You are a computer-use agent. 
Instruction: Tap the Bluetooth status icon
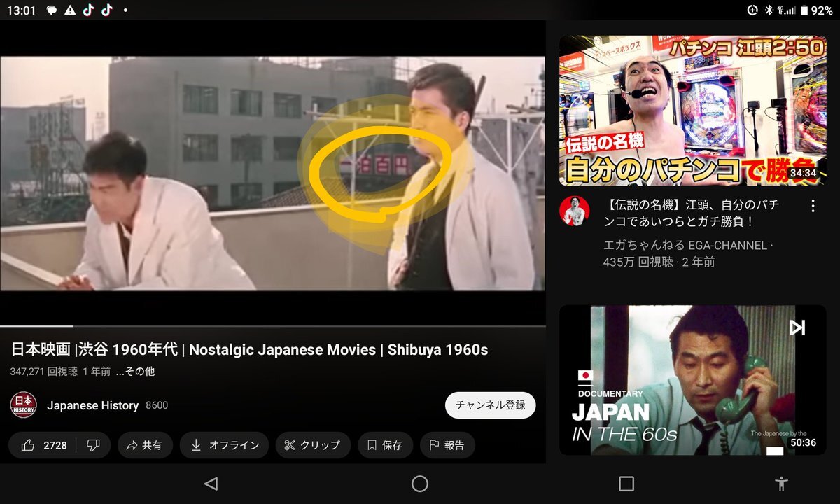[768, 10]
